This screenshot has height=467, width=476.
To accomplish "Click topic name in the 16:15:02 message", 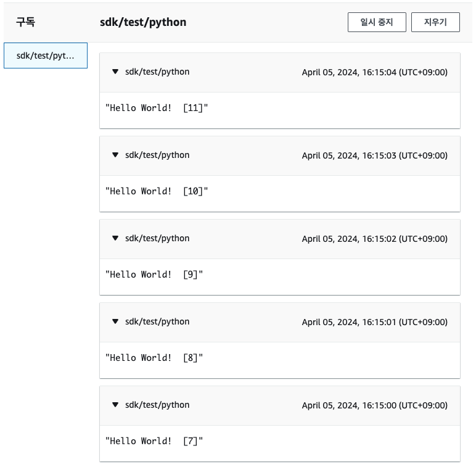I will tap(157, 238).
